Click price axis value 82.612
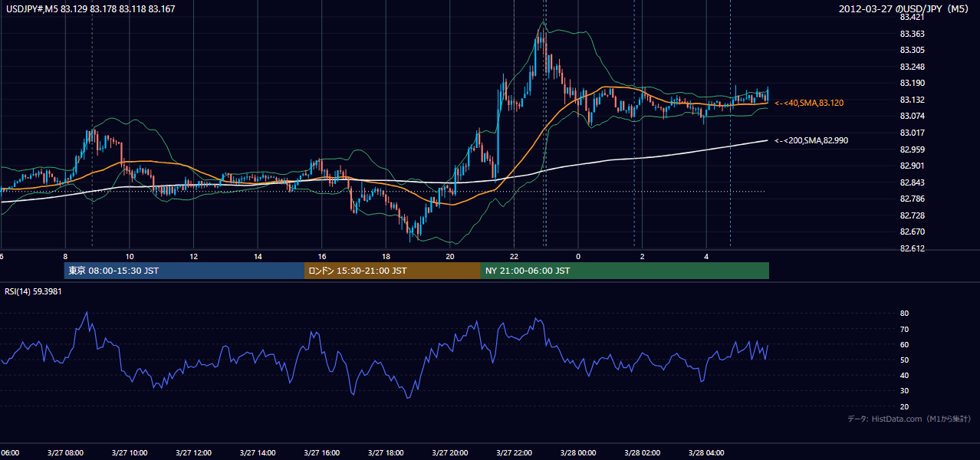The height and width of the screenshot is (460, 980). point(913,248)
